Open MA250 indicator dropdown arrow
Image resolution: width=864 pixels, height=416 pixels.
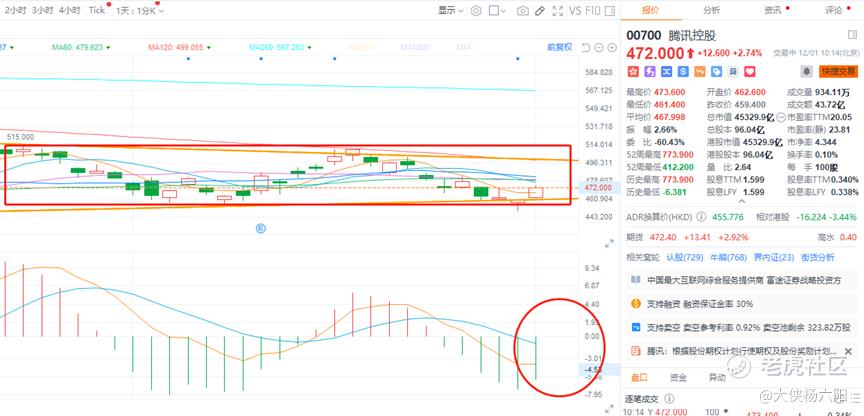coord(309,48)
